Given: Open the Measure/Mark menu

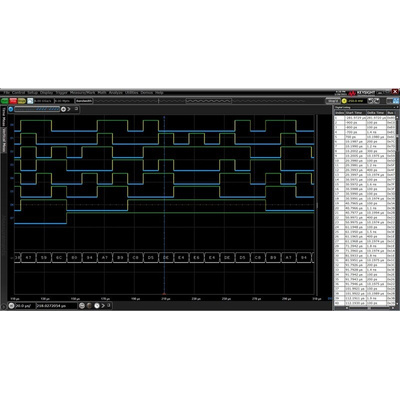Looking at the screenshot, I should tap(82, 92).
